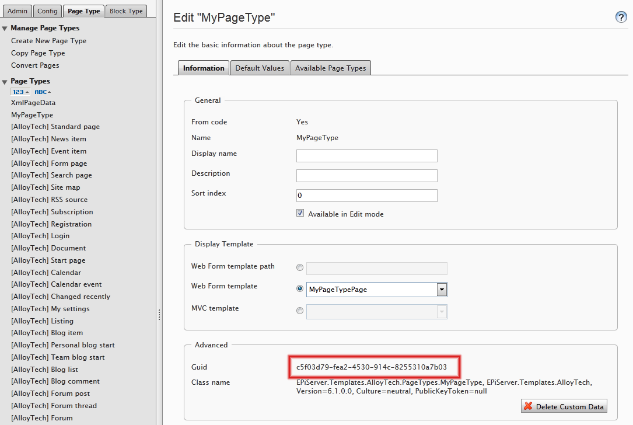Collapse the Page Types tree section
The image size is (633, 425).
[x=4, y=82]
